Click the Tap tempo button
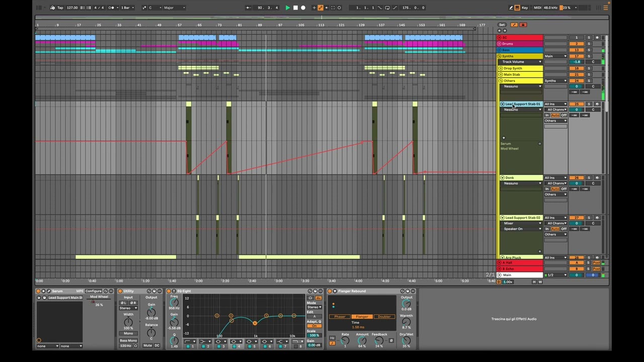644x362 pixels. [x=60, y=8]
